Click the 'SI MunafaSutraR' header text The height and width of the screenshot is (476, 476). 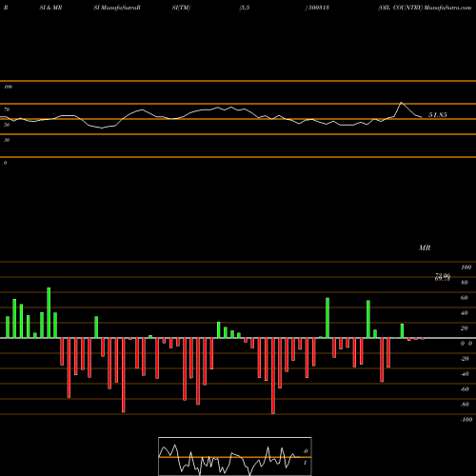point(117,8)
